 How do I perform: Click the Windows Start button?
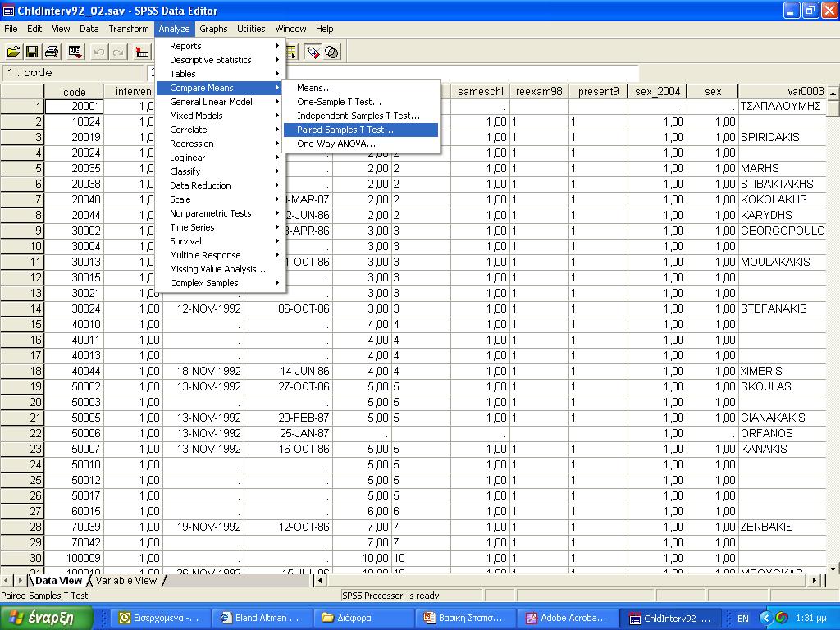47,618
